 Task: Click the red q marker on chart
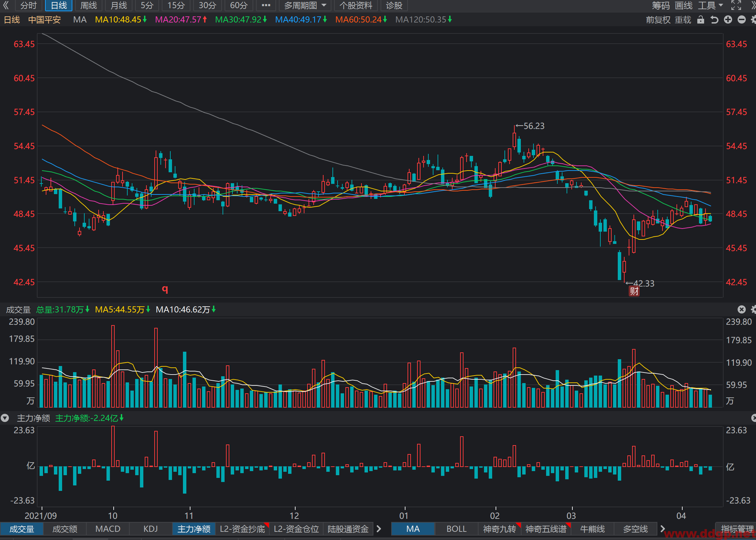[x=165, y=289]
